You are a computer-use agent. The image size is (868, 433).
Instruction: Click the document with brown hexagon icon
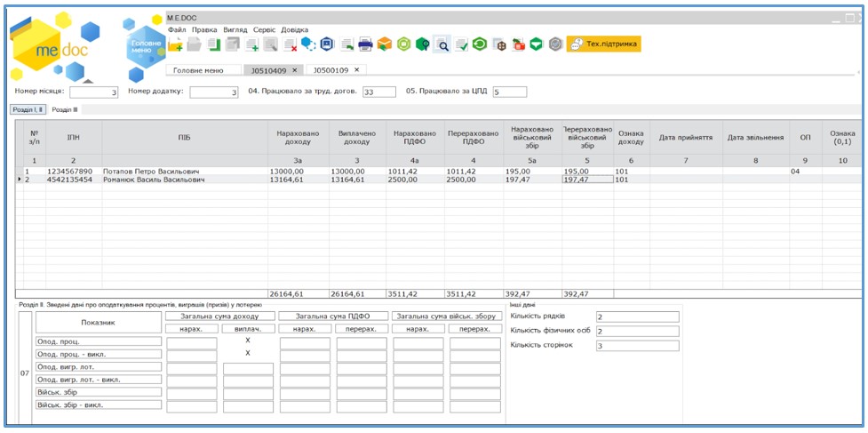click(499, 44)
